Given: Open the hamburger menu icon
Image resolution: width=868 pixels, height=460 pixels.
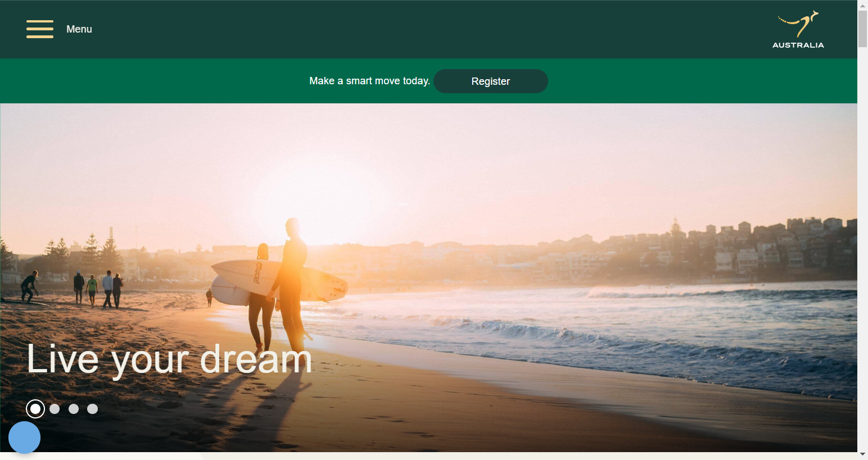Looking at the screenshot, I should pos(40,29).
